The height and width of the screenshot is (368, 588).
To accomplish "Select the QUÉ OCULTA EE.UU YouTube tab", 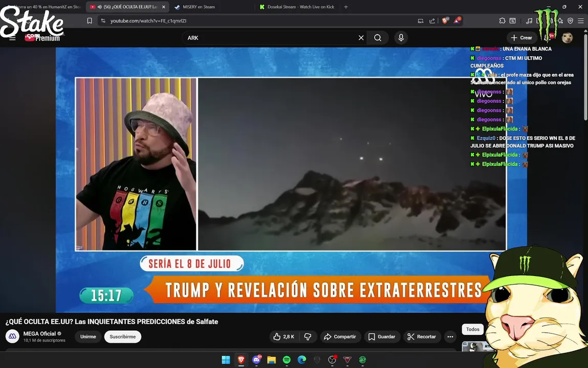I will [x=127, y=7].
